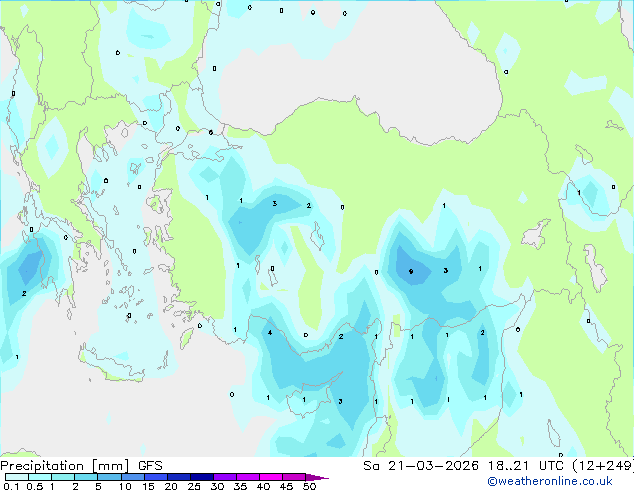This screenshot has width=634, height=490.
Task: Click the above-50 legend arrow tip
Action: (317, 477)
